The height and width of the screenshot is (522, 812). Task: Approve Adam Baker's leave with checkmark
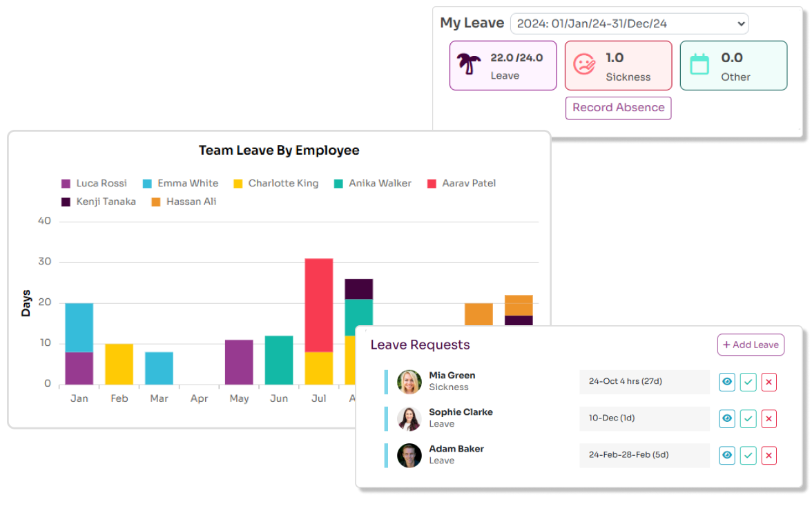[x=748, y=456]
